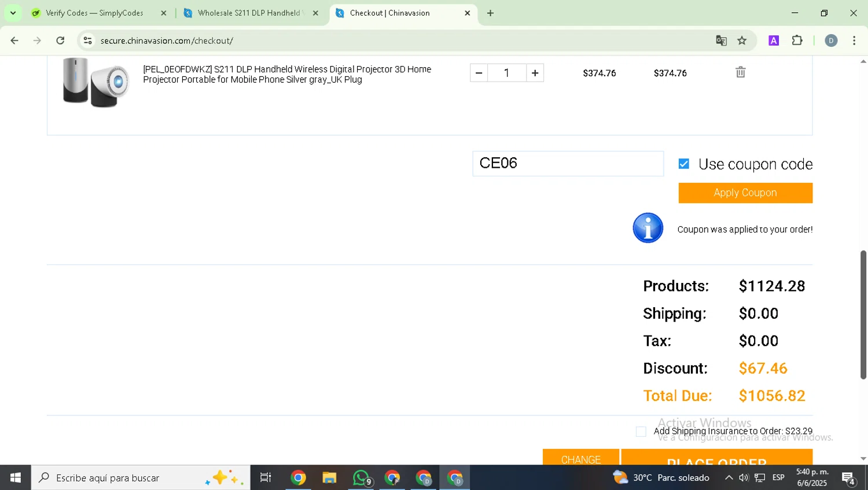Open the Chrome profile D avatar

tap(831, 40)
